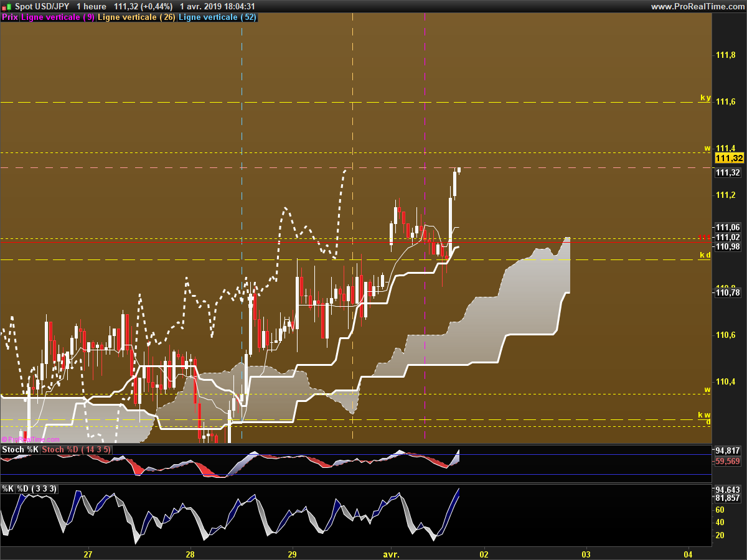Select the %D (3 3 3) label
This screenshot has width=747, height=560.
37,489
